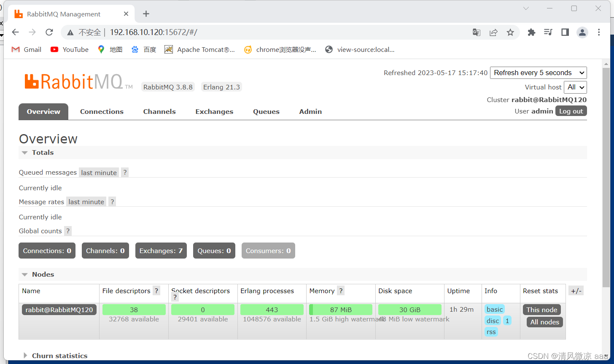This screenshot has height=364, width=614.
Task: Open the 百度 bookmark
Action: 144,49
